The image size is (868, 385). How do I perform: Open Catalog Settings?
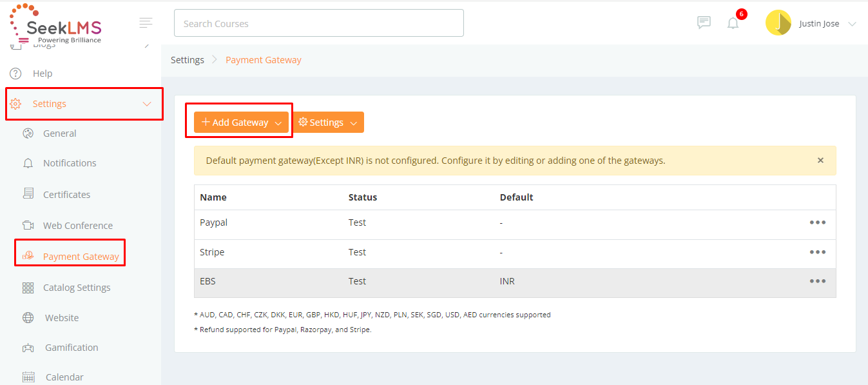77,288
